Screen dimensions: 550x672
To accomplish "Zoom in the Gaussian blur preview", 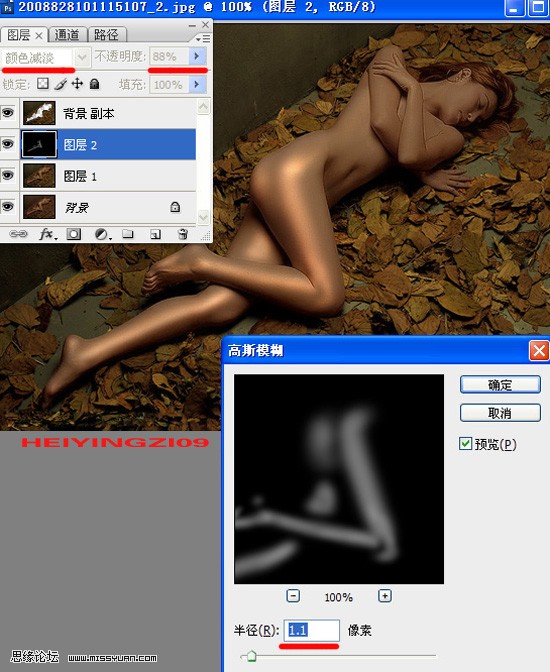I will [385, 596].
